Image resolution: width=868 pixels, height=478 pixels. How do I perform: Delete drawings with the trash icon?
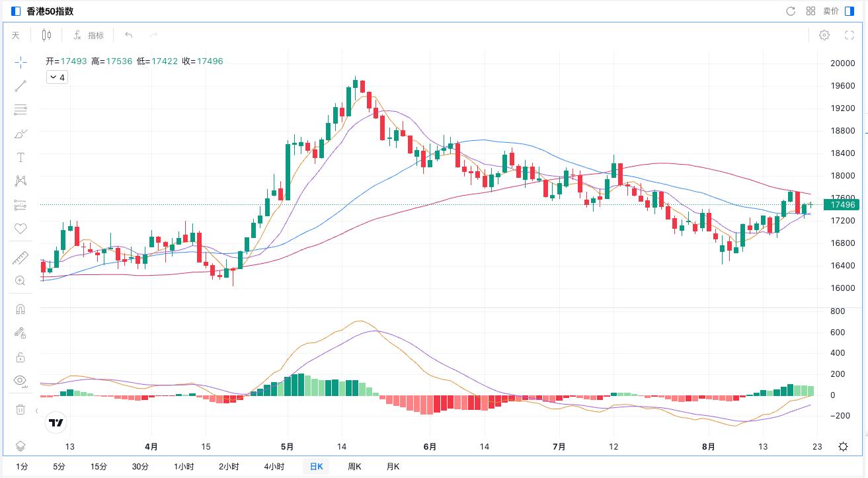click(x=20, y=409)
